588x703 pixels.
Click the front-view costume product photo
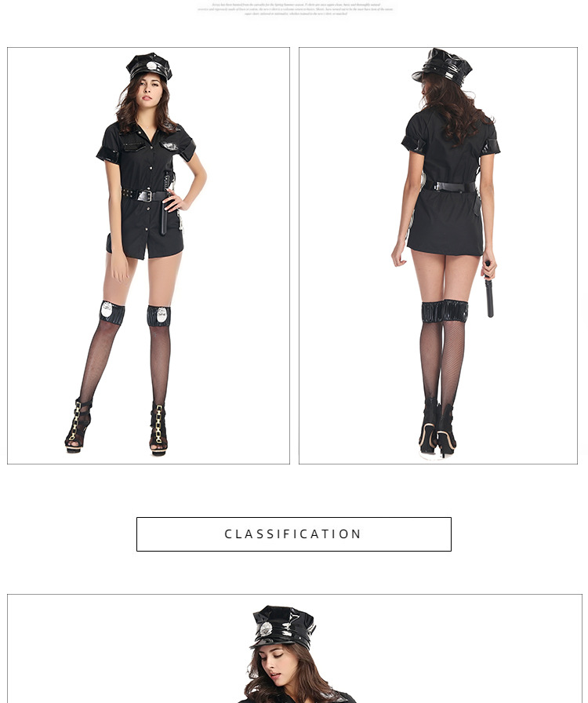148,256
